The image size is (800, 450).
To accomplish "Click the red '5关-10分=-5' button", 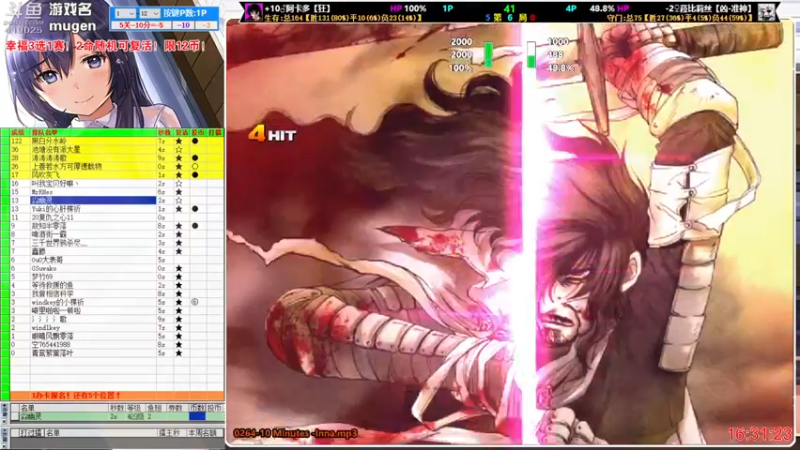I will pos(141,25).
